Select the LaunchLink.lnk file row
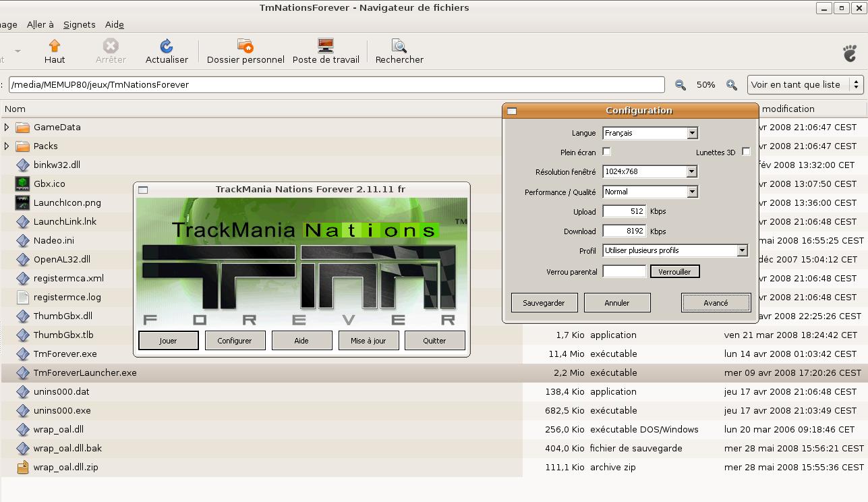The height and width of the screenshot is (502, 868). (x=434, y=221)
